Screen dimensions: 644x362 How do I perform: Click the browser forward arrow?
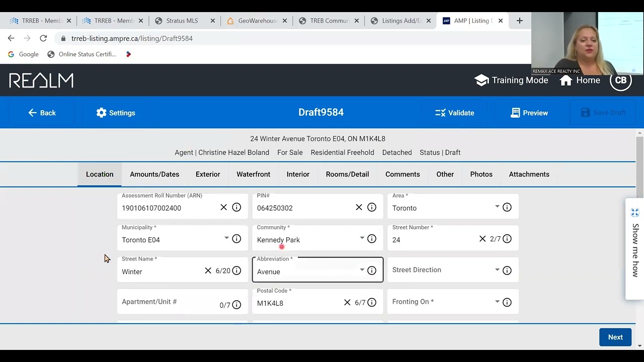(x=27, y=38)
